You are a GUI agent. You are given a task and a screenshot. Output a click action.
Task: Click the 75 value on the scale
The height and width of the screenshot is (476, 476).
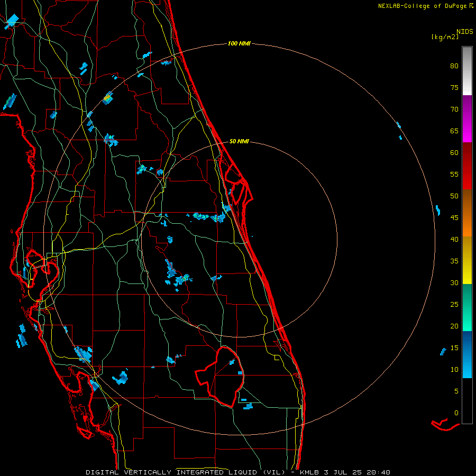(x=454, y=87)
